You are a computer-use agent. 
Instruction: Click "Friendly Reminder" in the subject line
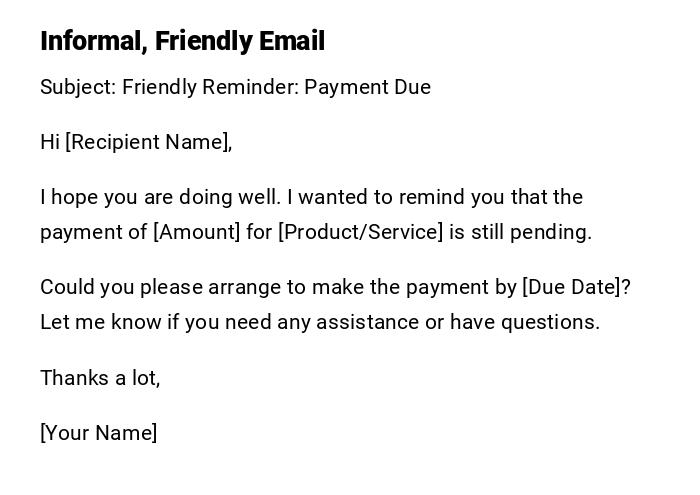[207, 87]
